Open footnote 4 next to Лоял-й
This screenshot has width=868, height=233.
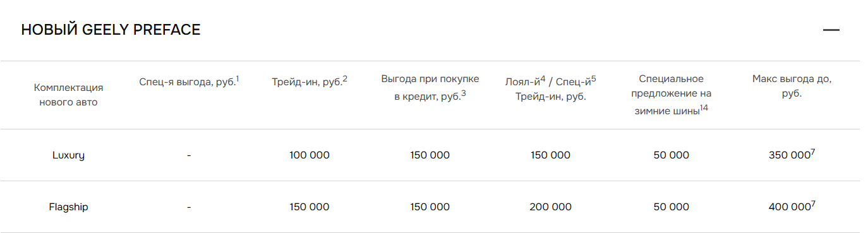(x=543, y=78)
